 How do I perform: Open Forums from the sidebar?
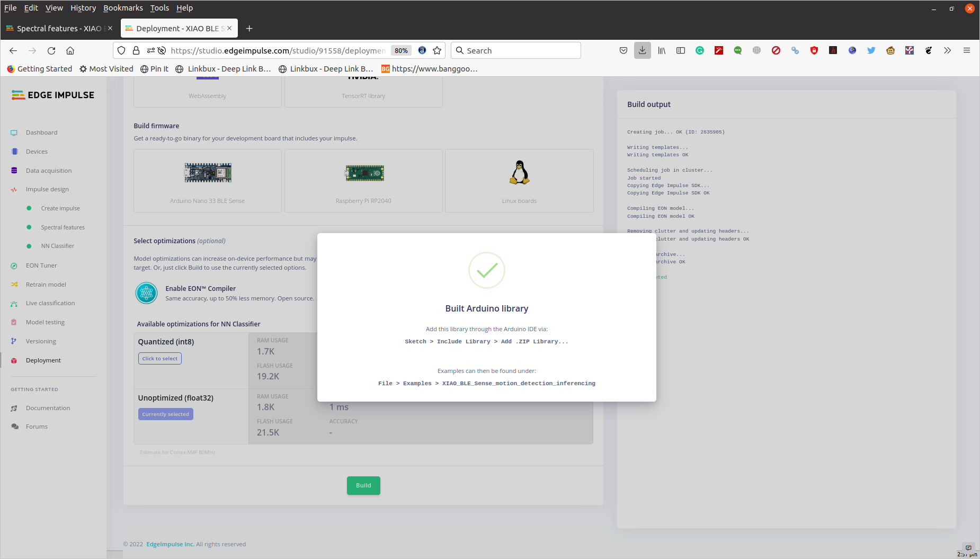37,427
